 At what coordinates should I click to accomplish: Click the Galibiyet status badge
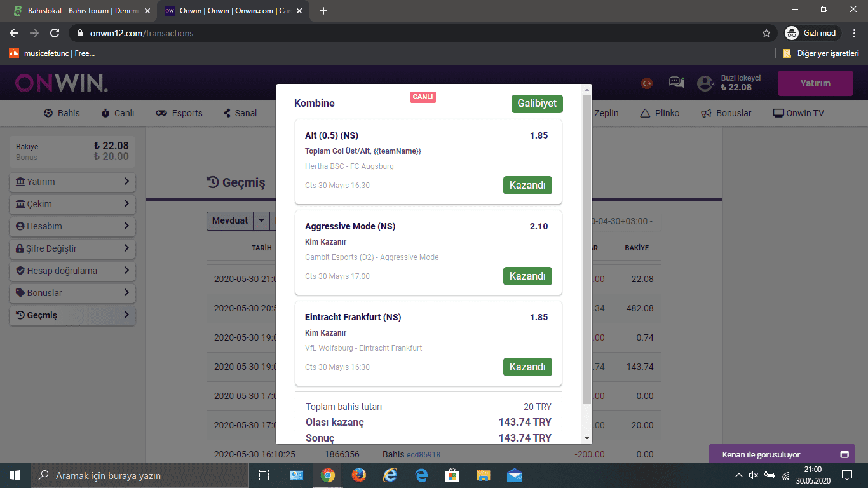[537, 104]
